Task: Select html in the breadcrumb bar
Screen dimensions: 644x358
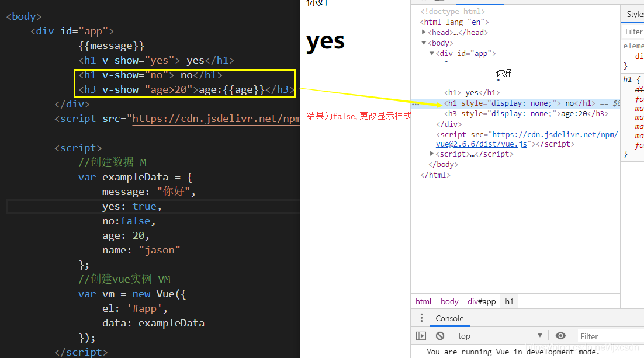Action: coord(423,301)
